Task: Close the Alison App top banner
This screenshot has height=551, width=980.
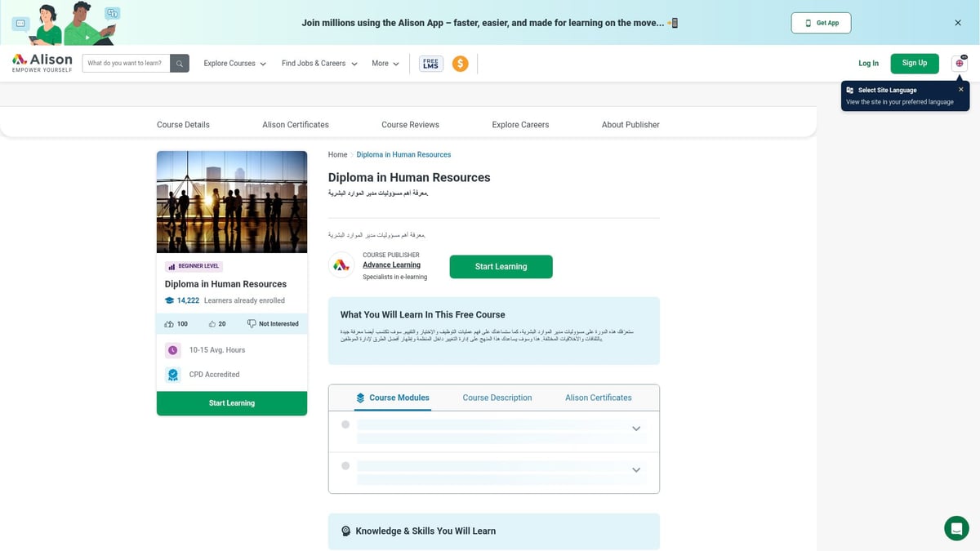Action: (958, 23)
